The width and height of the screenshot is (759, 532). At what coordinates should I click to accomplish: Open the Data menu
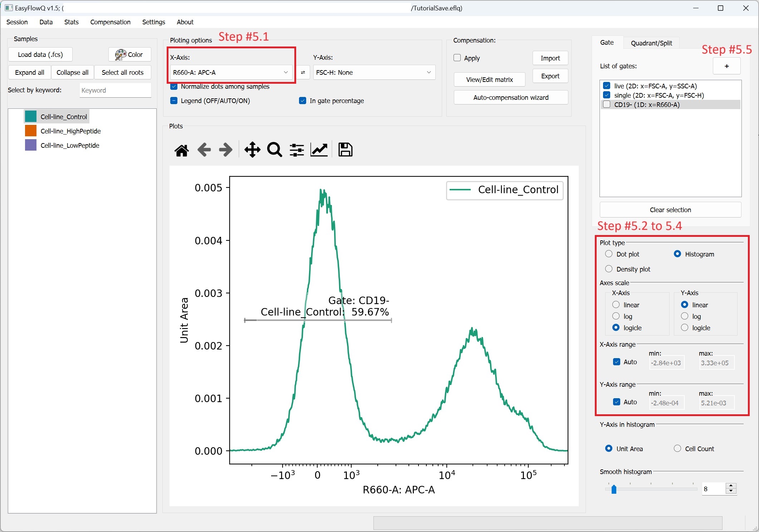(46, 22)
